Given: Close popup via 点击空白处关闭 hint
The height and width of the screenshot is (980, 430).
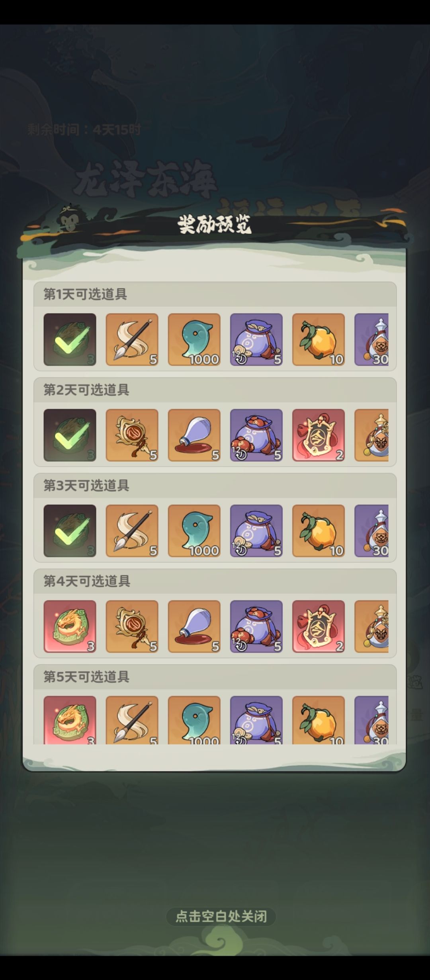Looking at the screenshot, I should (221, 916).
